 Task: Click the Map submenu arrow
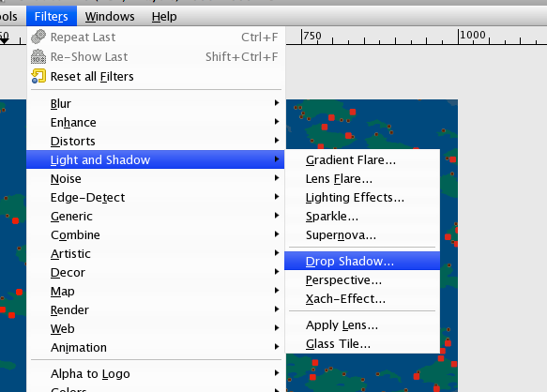[x=277, y=290]
